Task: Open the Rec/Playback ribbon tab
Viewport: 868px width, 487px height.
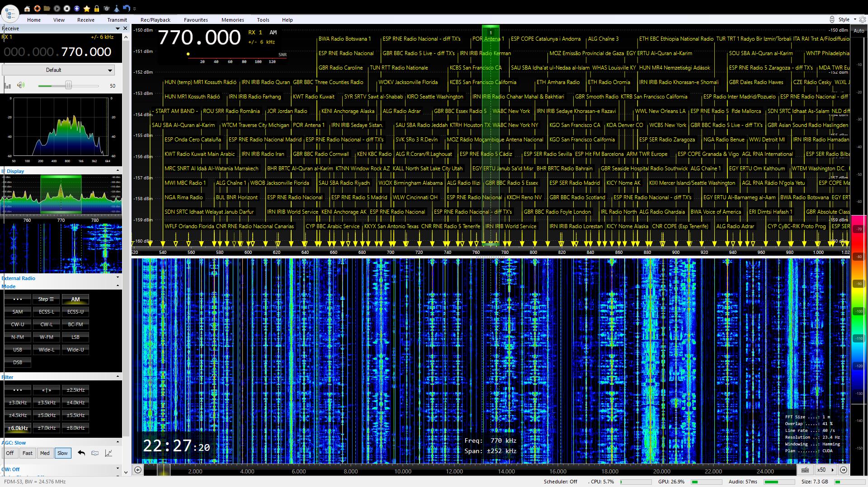Action: (155, 20)
